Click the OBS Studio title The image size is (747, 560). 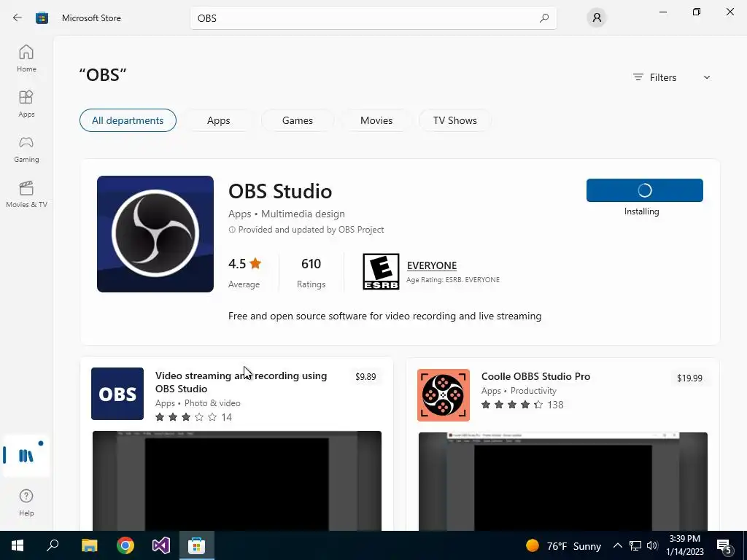coord(280,192)
